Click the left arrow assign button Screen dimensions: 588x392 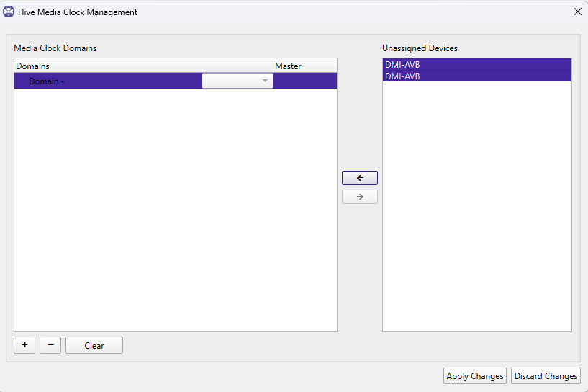click(x=359, y=178)
